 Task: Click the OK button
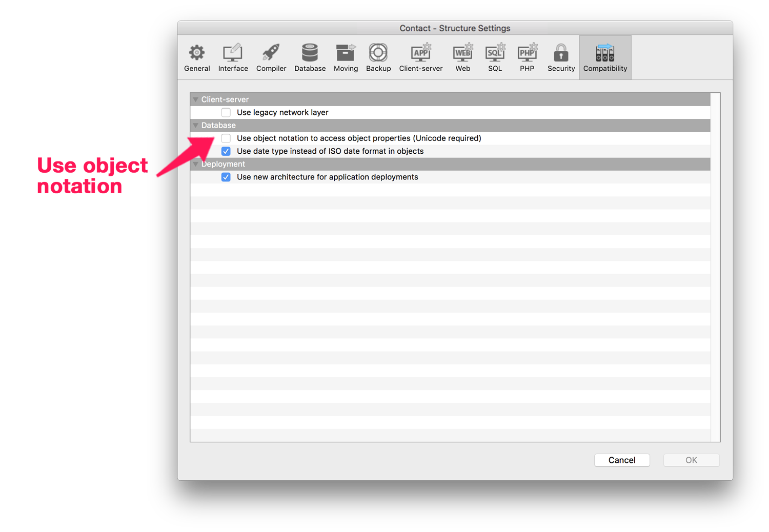691,460
